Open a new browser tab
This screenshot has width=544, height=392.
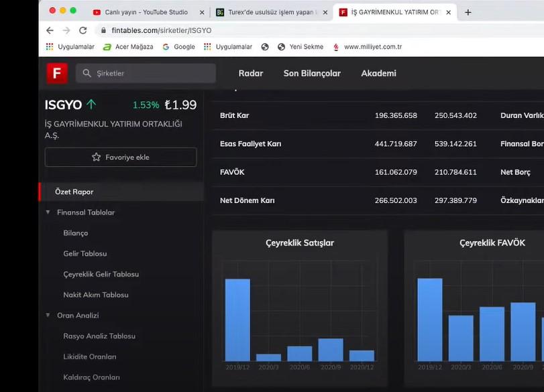(x=468, y=13)
